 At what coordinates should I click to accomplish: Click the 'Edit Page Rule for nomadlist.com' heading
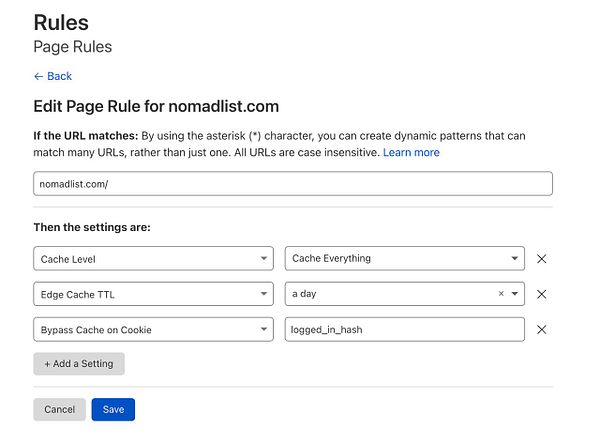tap(156, 106)
